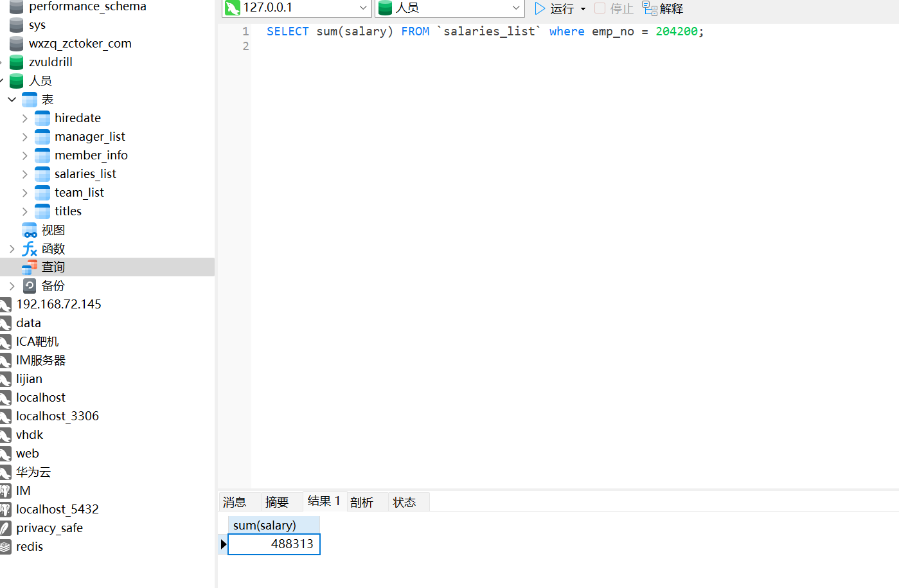Select the lijian connection
The width and height of the screenshot is (899, 588).
pos(29,379)
